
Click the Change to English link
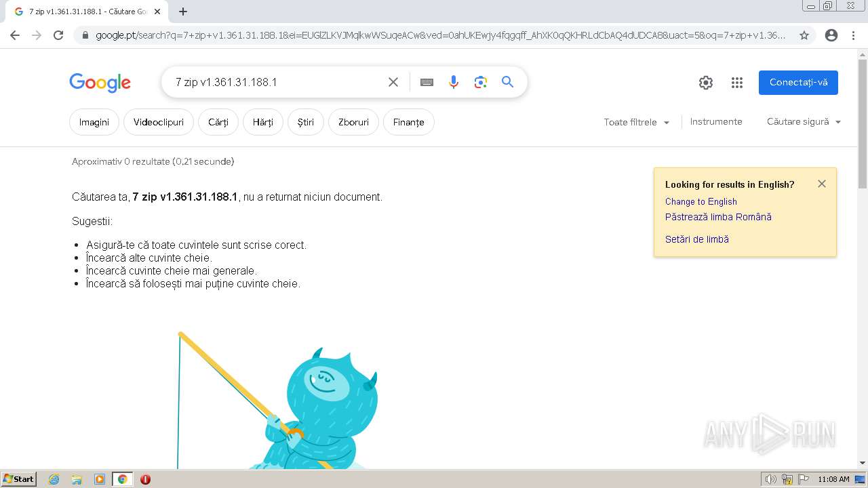(701, 201)
